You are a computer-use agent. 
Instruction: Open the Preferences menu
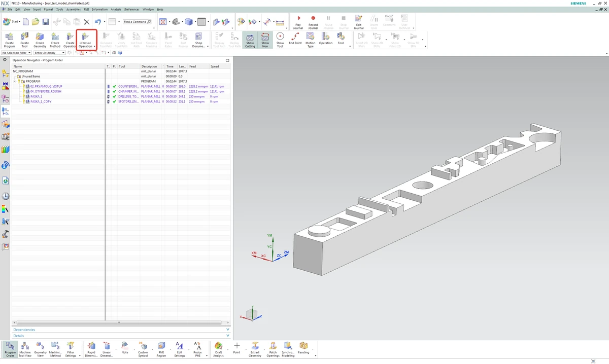pyautogui.click(x=132, y=9)
